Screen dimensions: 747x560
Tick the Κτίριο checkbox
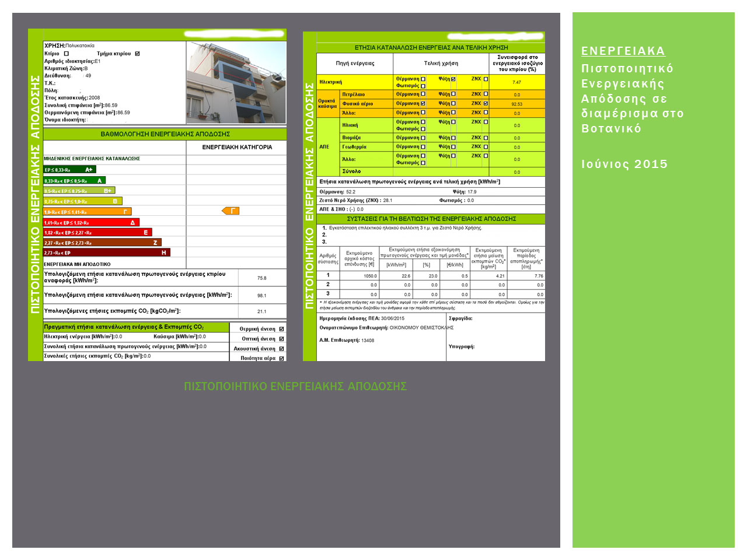click(66, 54)
